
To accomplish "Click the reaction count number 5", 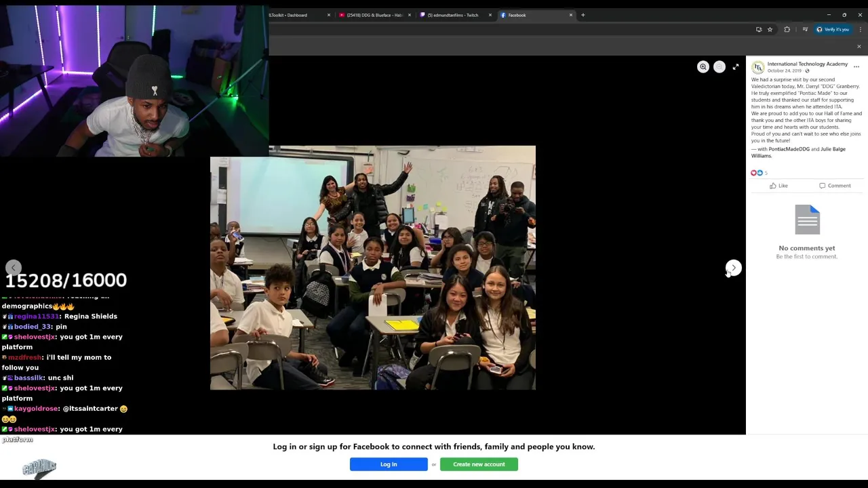I will pyautogui.click(x=766, y=173).
